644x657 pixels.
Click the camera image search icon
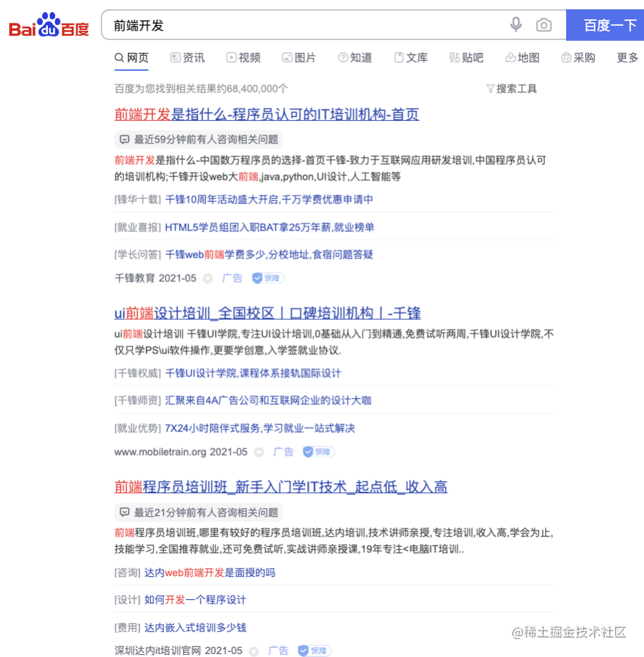pos(543,25)
